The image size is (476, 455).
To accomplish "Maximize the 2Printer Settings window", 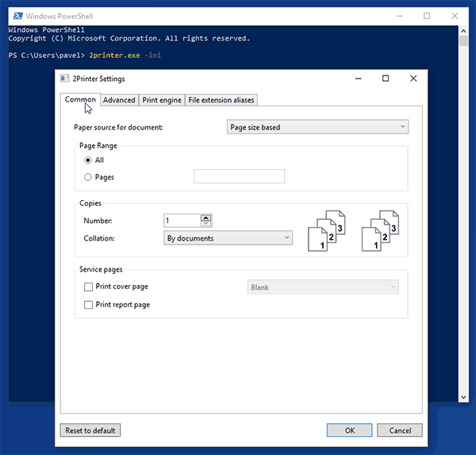I will point(386,79).
